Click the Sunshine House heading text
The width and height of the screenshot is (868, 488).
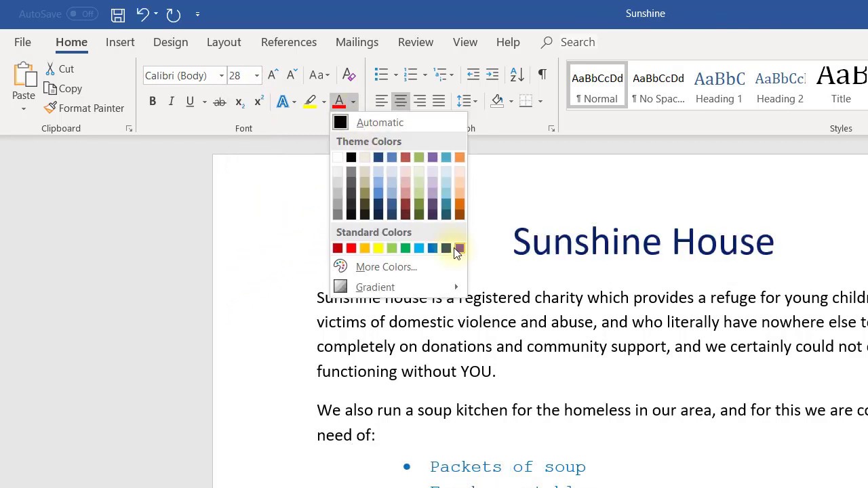click(x=643, y=242)
